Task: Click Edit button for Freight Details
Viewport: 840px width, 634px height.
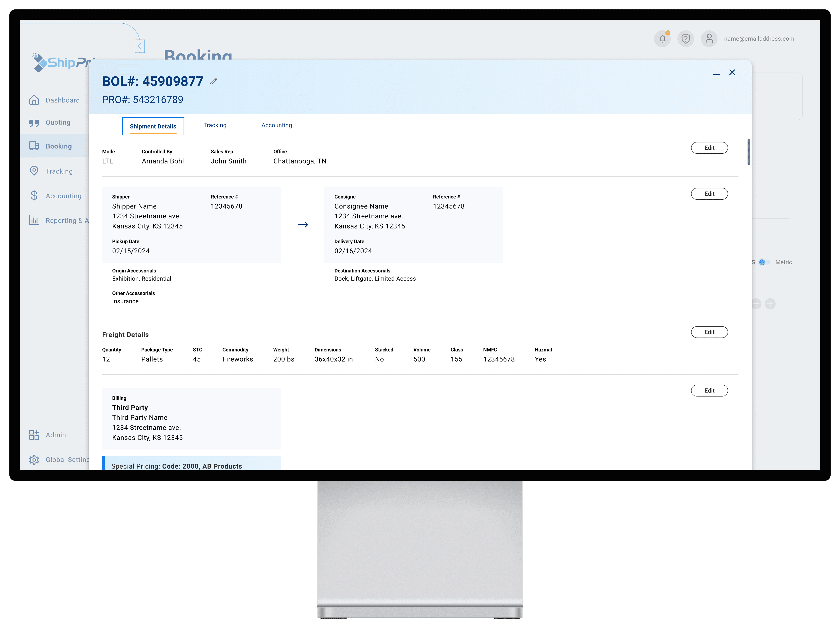Action: [x=709, y=332]
